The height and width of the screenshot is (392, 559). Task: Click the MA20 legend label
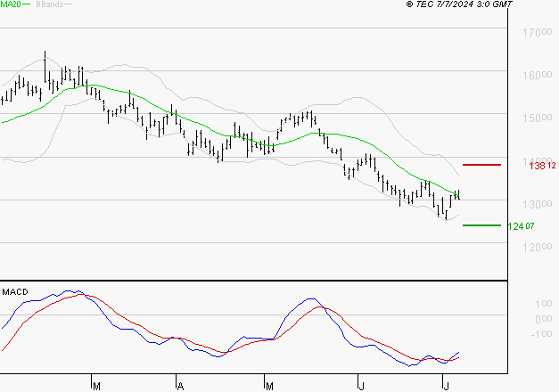pyautogui.click(x=11, y=4)
